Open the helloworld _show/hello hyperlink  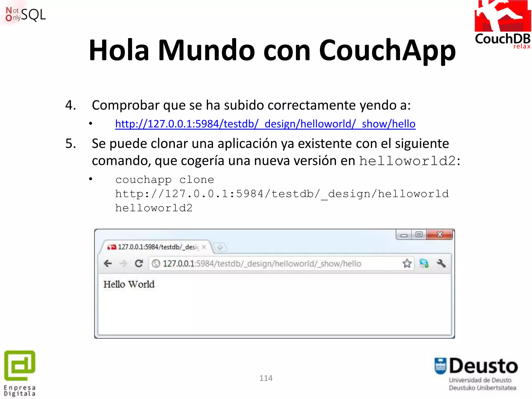click(x=265, y=124)
